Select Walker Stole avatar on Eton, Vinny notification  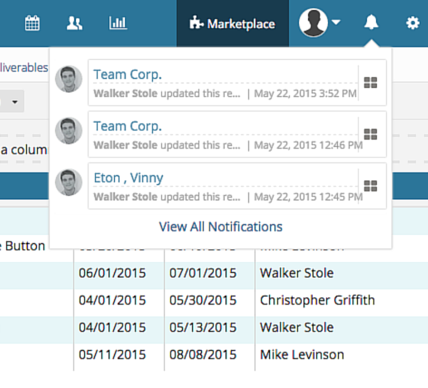pyautogui.click(x=69, y=182)
